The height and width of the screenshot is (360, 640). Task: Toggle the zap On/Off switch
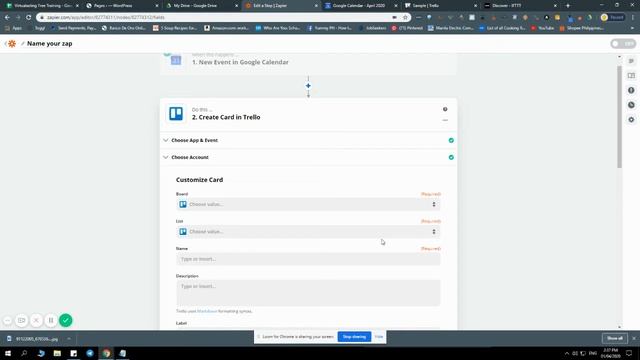point(623,44)
